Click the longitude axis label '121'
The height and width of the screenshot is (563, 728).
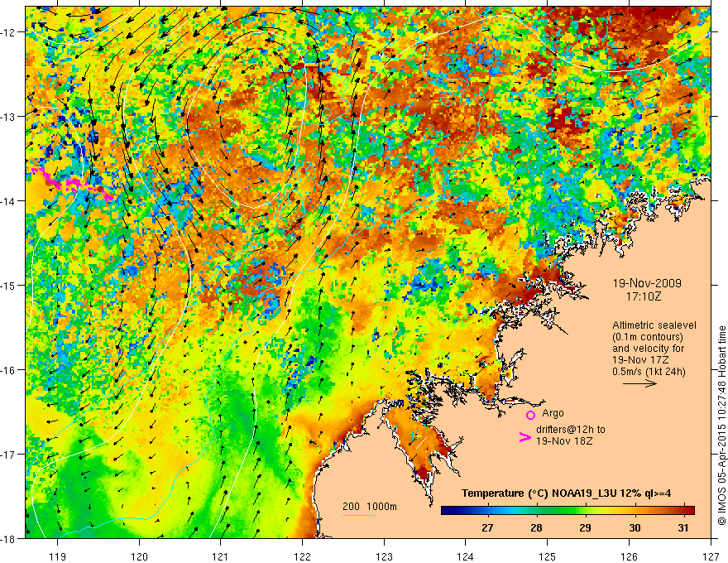[221, 556]
